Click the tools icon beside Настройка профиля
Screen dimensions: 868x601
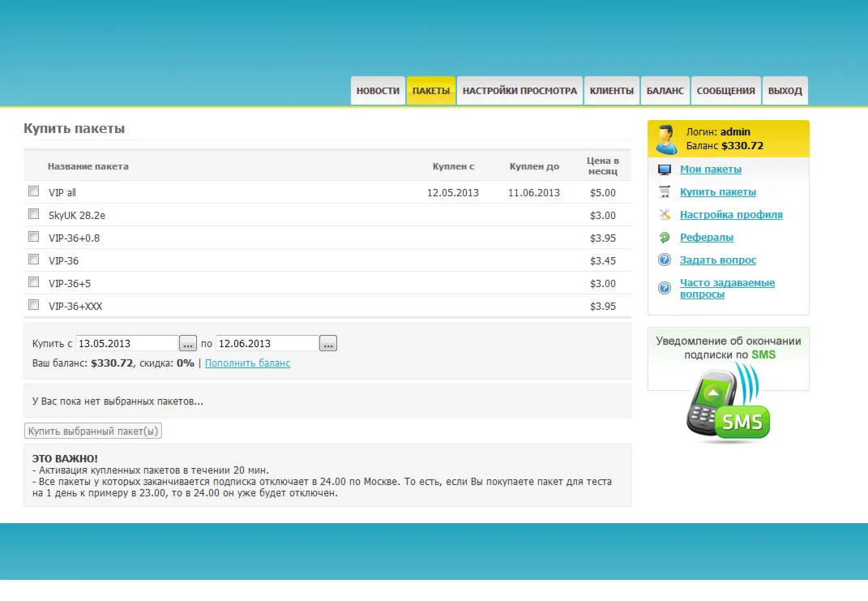click(665, 215)
